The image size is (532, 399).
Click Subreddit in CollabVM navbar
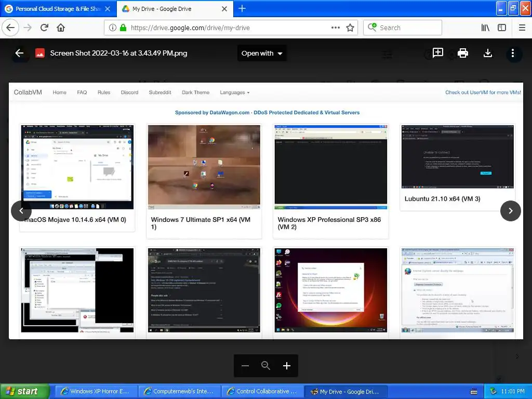click(x=160, y=92)
